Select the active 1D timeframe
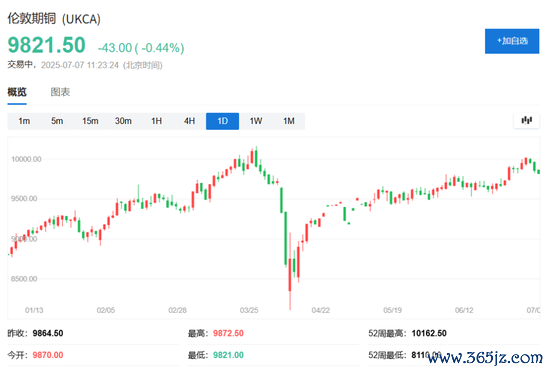The height and width of the screenshot is (373, 550). tap(222, 121)
